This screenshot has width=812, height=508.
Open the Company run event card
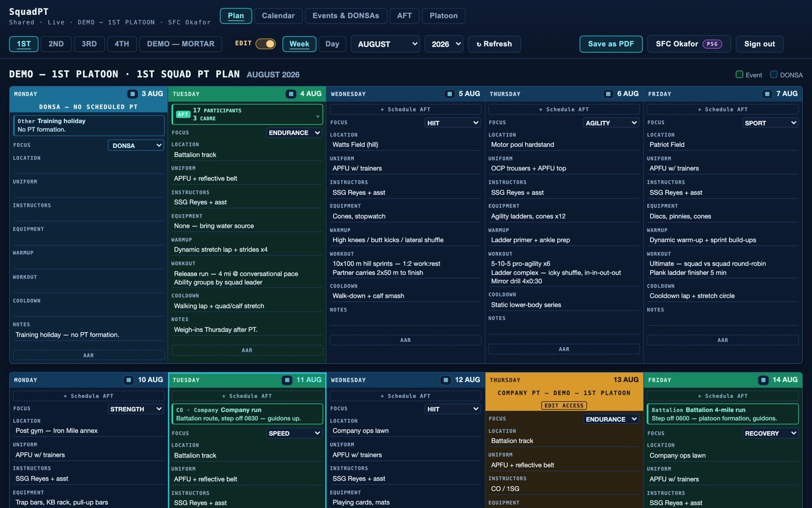pos(247,414)
